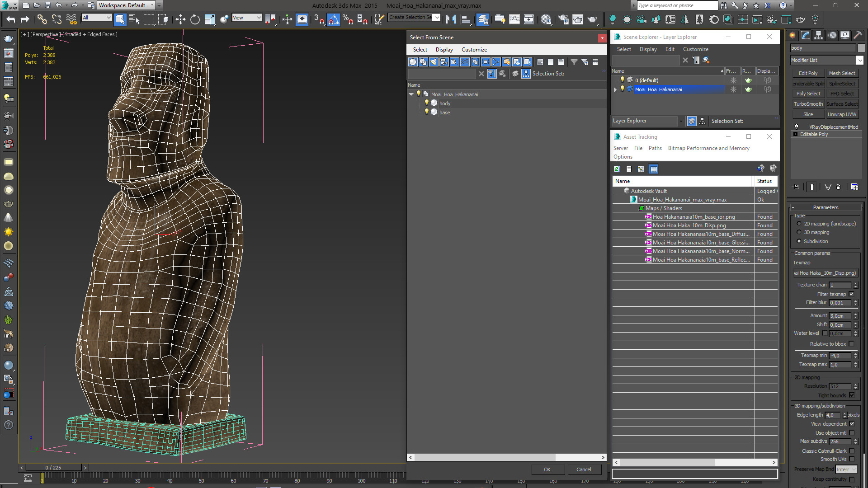Switch to the Create command panel tab

(x=793, y=35)
